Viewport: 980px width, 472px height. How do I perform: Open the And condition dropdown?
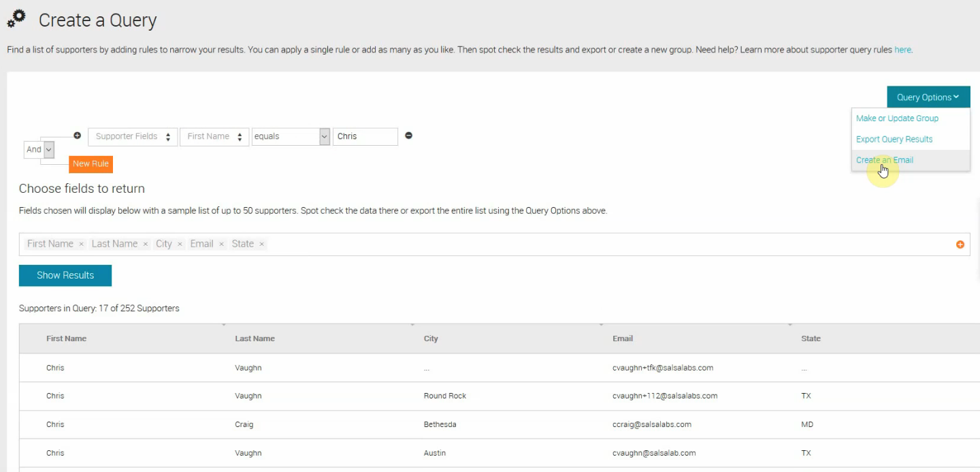click(x=39, y=149)
